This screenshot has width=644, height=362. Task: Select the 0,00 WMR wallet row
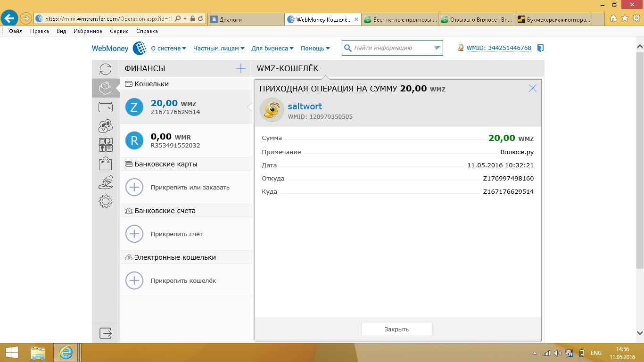186,140
